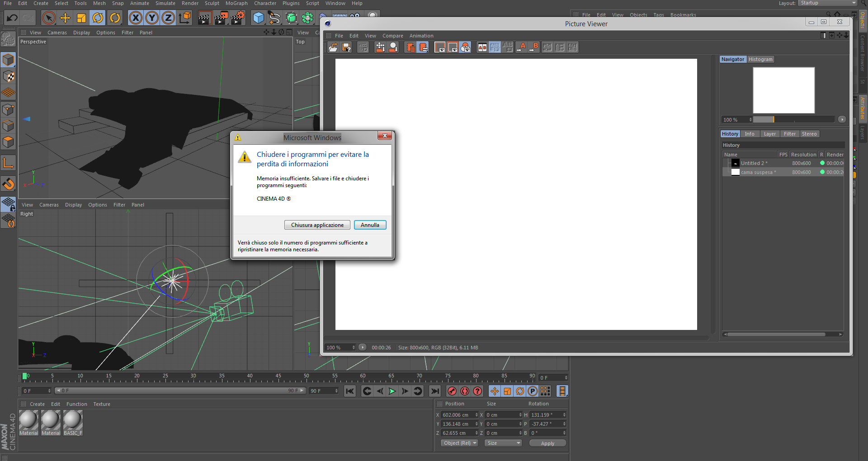
Task: Click the position X field 602.006 cm
Action: [x=459, y=415]
